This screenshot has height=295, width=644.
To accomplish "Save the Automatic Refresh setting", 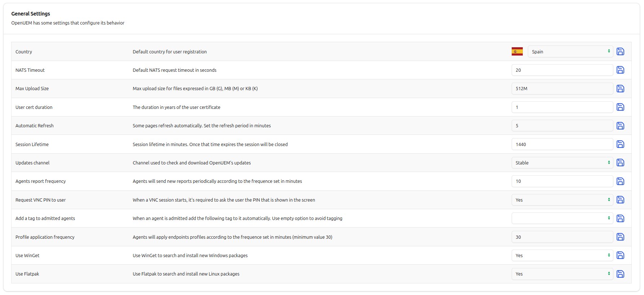I will point(620,126).
